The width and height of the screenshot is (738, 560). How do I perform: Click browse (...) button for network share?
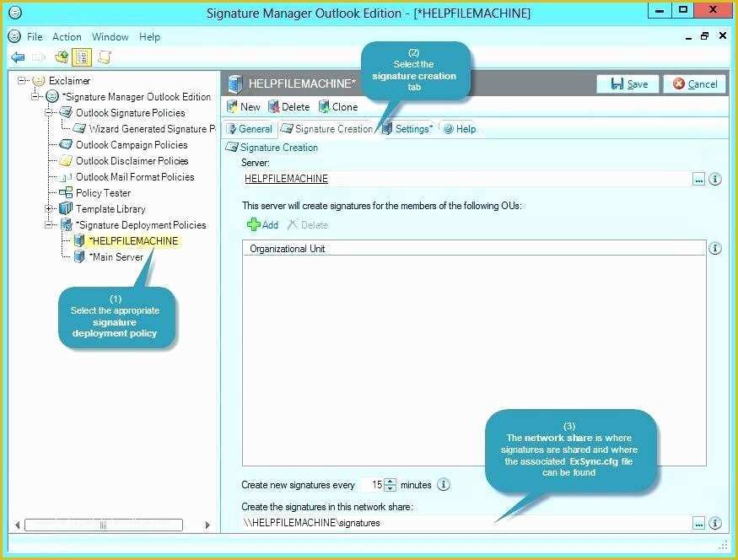[x=699, y=523]
